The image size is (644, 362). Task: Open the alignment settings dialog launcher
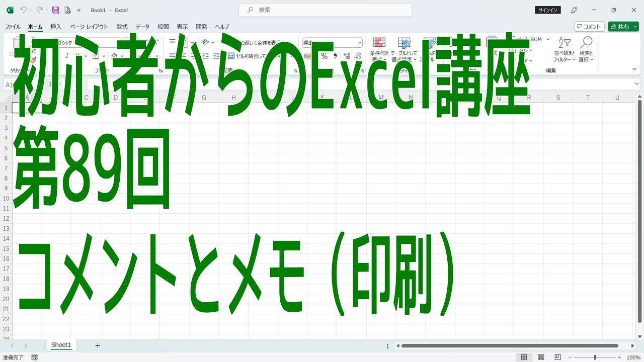[295, 71]
